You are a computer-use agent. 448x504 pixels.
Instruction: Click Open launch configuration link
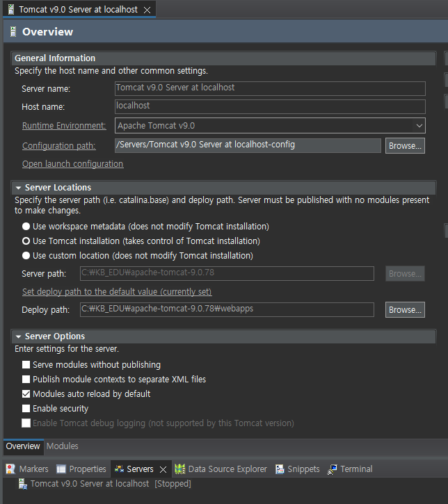pos(72,163)
